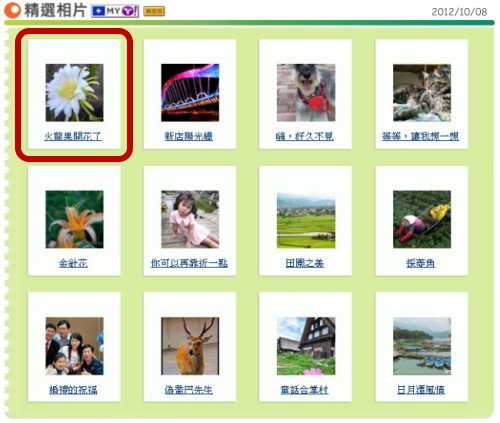Open the 日月潭風情 caption link
Image resolution: width=500 pixels, height=423 pixels.
[421, 390]
